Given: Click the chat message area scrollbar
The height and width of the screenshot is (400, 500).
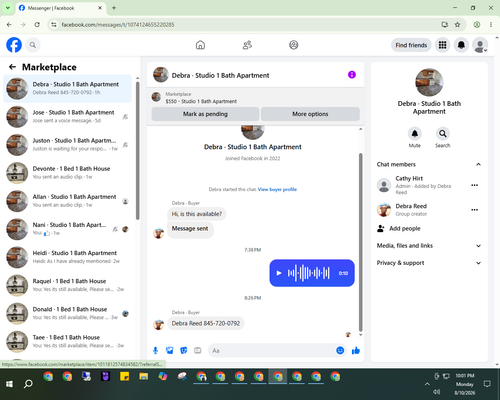Looking at the screenshot, I should tap(360, 242).
